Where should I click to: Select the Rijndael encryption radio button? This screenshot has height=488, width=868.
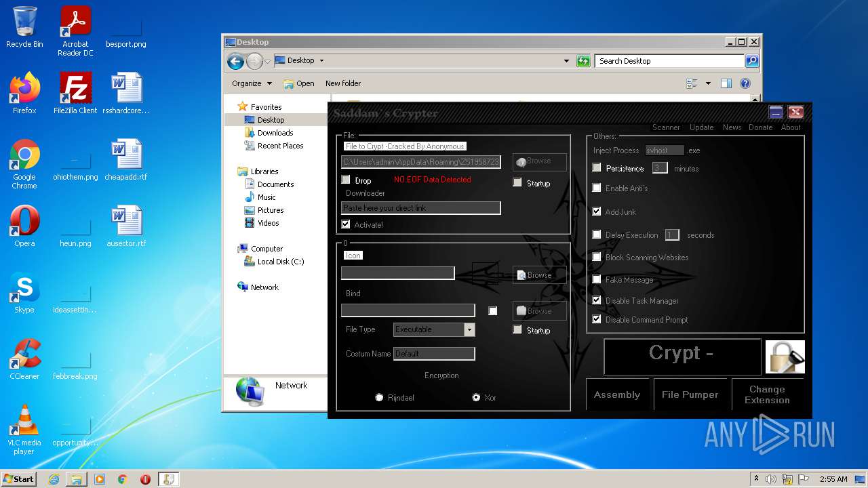tap(379, 397)
